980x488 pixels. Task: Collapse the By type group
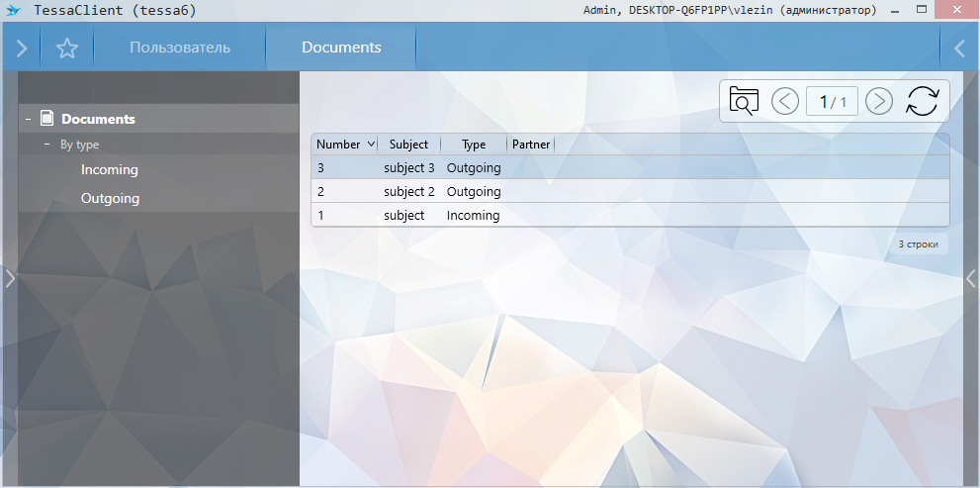click(x=46, y=145)
